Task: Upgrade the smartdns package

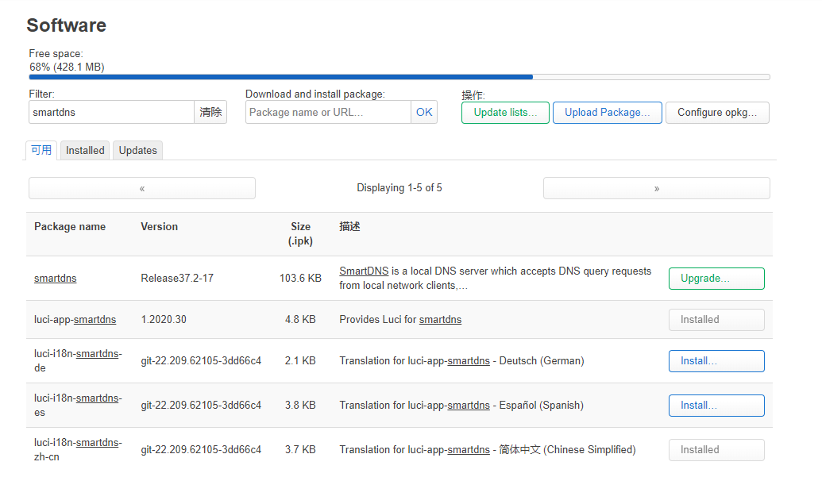Action: (x=716, y=278)
